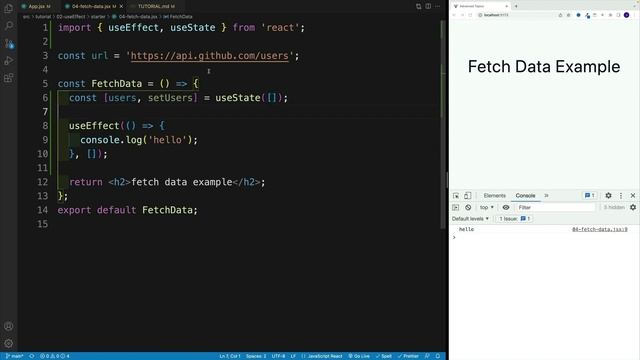Open the Default levels dropdown
This screenshot has width=640, height=360.
tap(470, 219)
